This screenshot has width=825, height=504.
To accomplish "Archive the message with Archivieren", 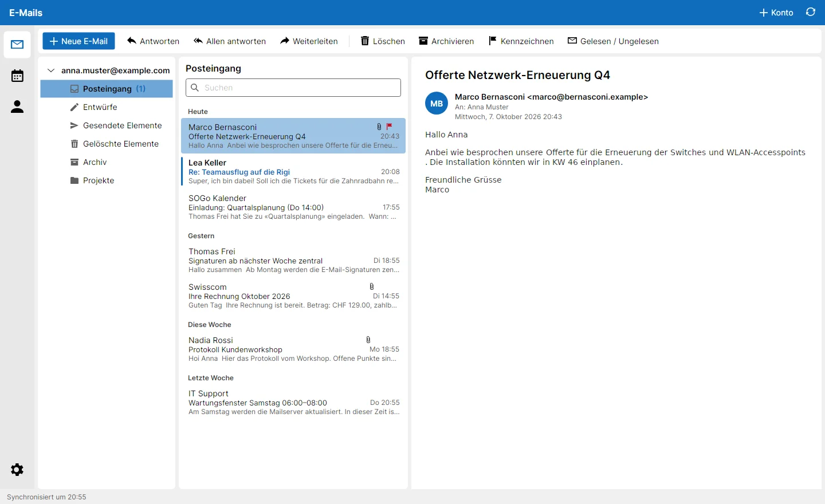I will 446,41.
